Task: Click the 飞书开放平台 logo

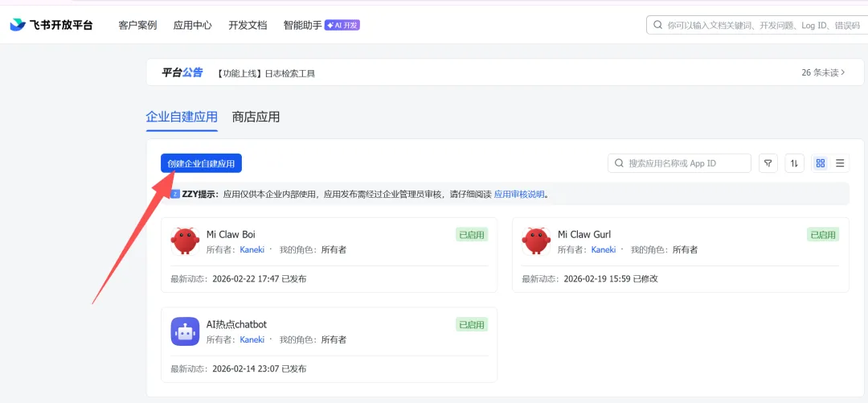Action: [51, 25]
